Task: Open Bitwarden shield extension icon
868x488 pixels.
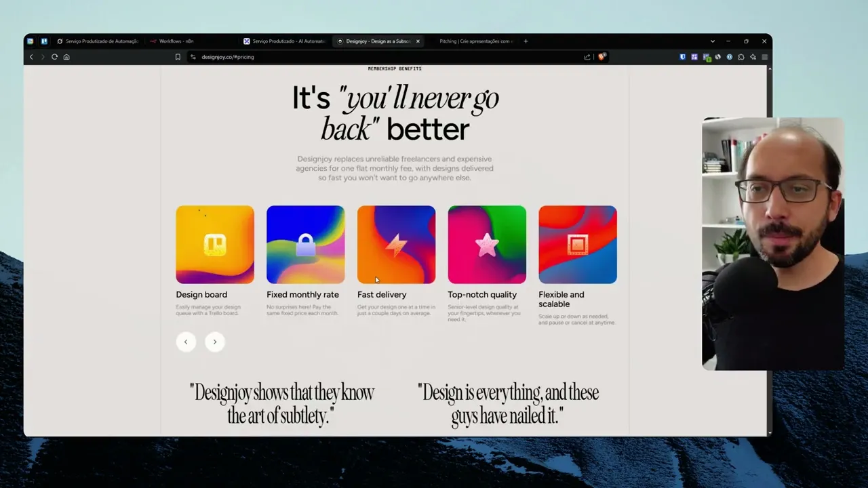Action: point(683,57)
